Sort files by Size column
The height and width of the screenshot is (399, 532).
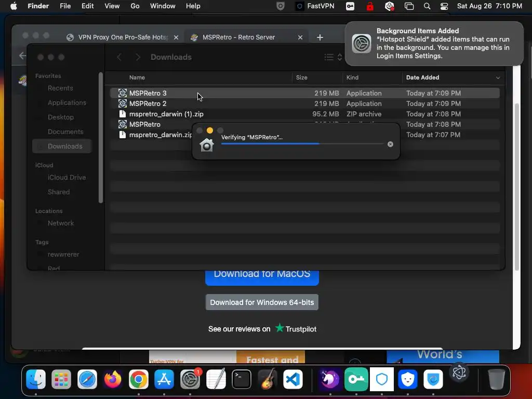pyautogui.click(x=301, y=78)
